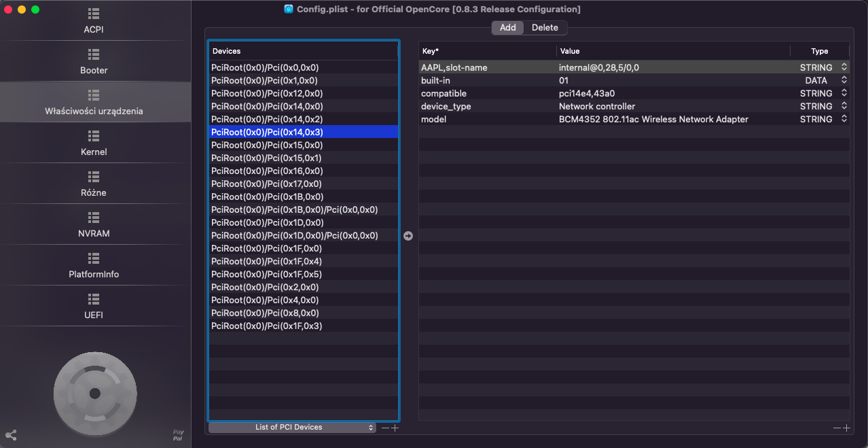Image resolution: width=868 pixels, height=448 pixels.
Task: Select device PciRoot(0x0)/Pci(0x14,0x2)
Action: 304,119
